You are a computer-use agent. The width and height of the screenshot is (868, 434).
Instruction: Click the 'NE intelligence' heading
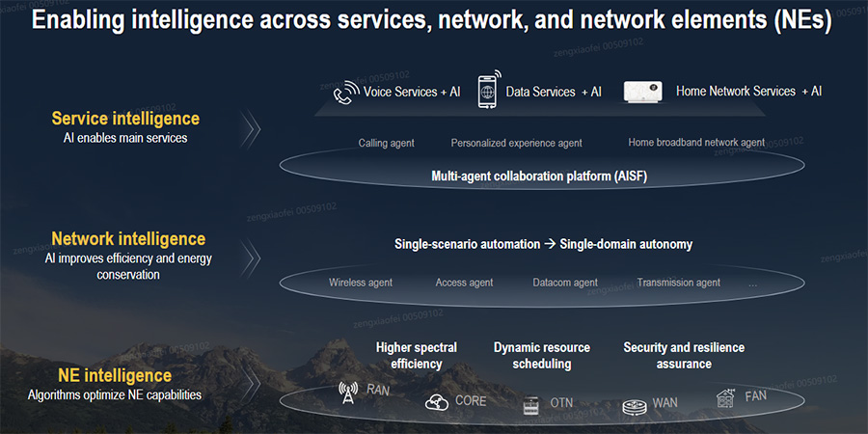(x=115, y=376)
